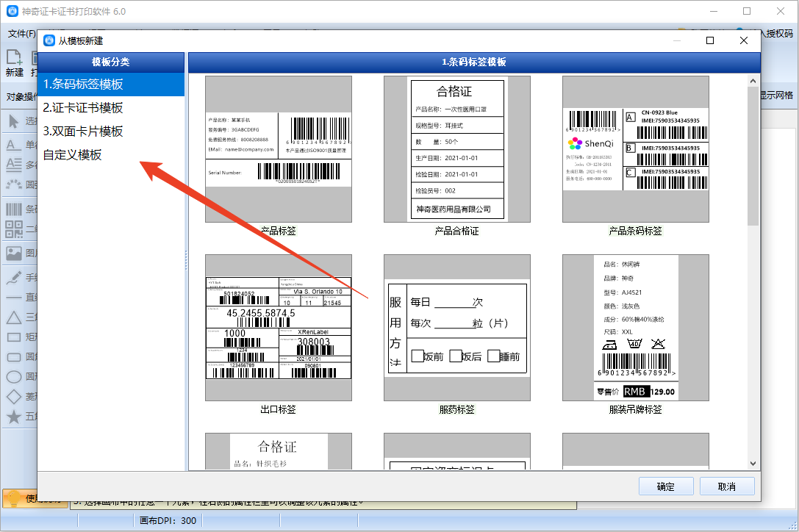Click the template list scroll-down arrow
The width and height of the screenshot is (799, 532).
(753, 464)
